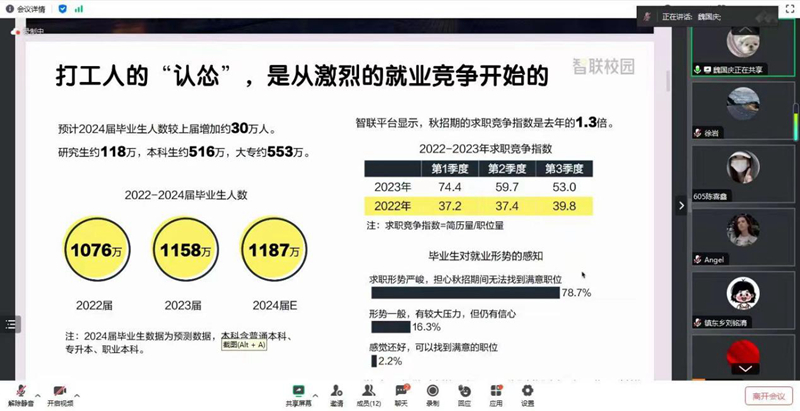This screenshot has height=411, width=800.
Task: Select 605陈喜鑫 participant tile
Action: (739, 168)
